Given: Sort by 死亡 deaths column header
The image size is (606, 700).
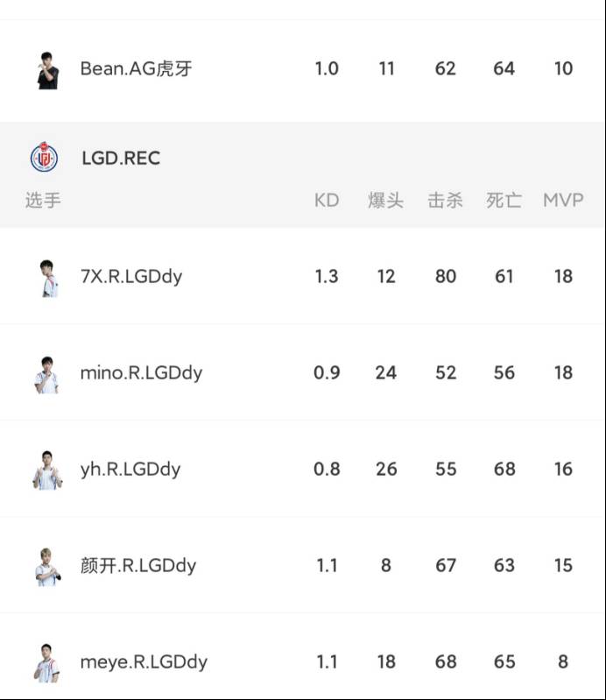Looking at the screenshot, I should [x=504, y=200].
